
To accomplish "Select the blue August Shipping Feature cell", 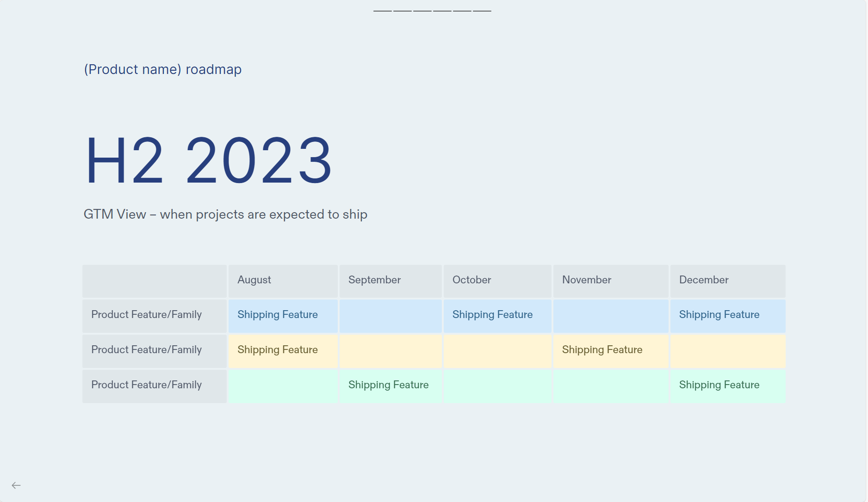I will [283, 316].
